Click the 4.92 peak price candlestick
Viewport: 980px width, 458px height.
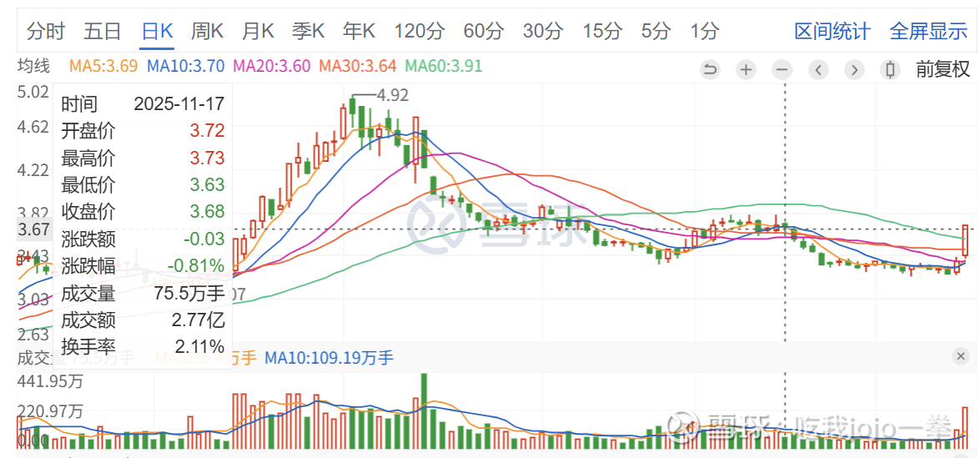click(353, 108)
